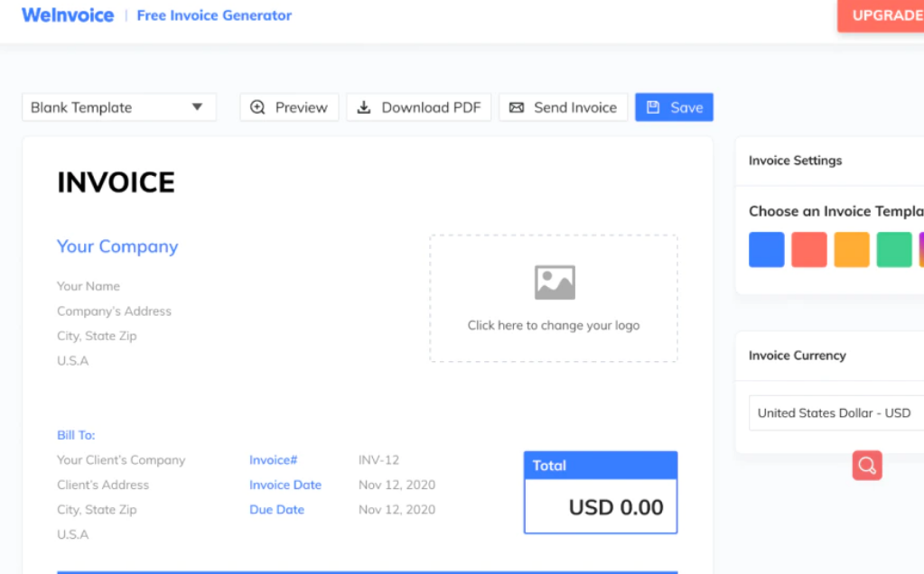Viewport: 924px width, 574px height.
Task: Click the envelope icon on Send Invoice
Action: pyautogui.click(x=517, y=107)
